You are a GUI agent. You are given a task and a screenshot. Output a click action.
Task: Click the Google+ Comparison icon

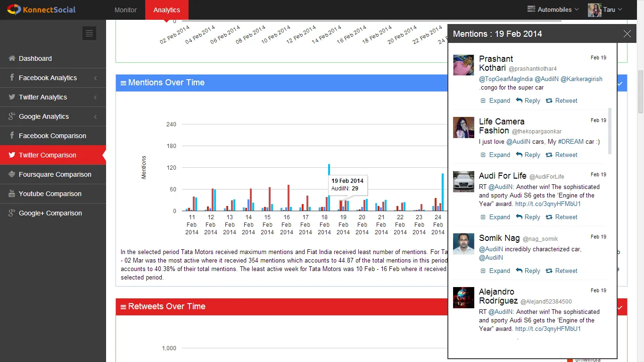coord(12,213)
